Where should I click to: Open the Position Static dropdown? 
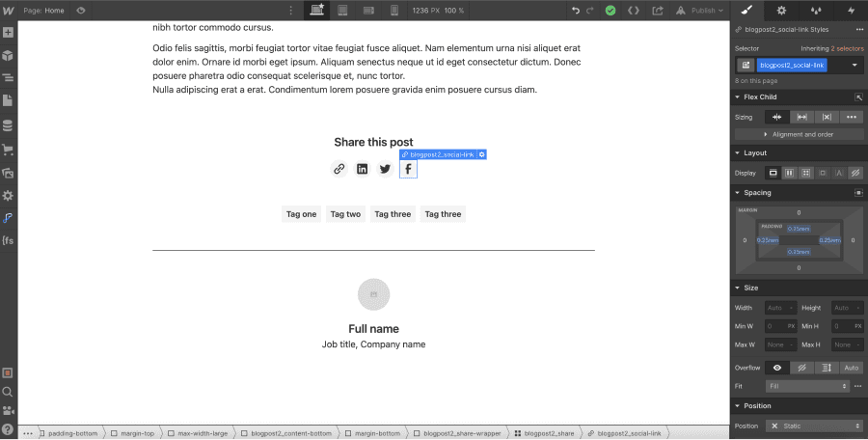[814, 426]
